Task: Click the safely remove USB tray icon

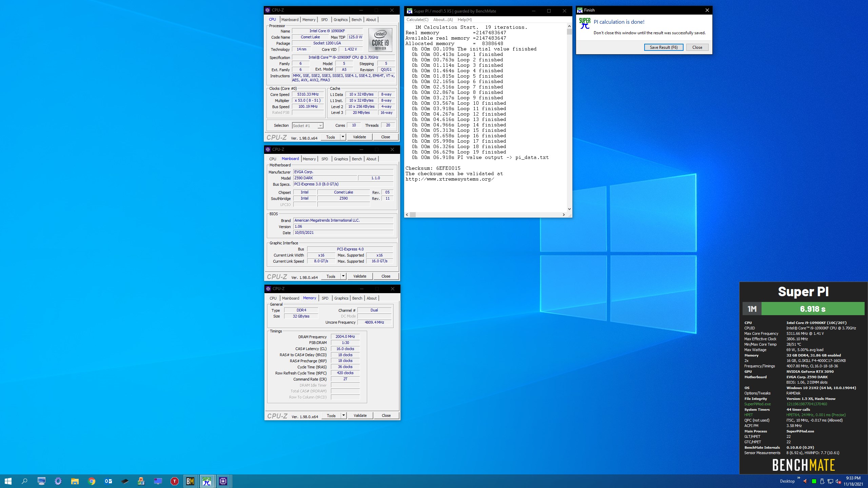Action: point(822,481)
